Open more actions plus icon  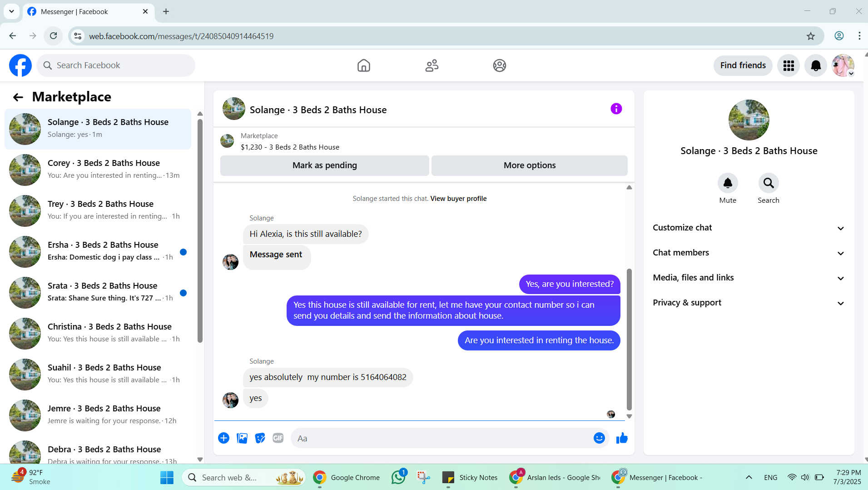click(x=223, y=438)
